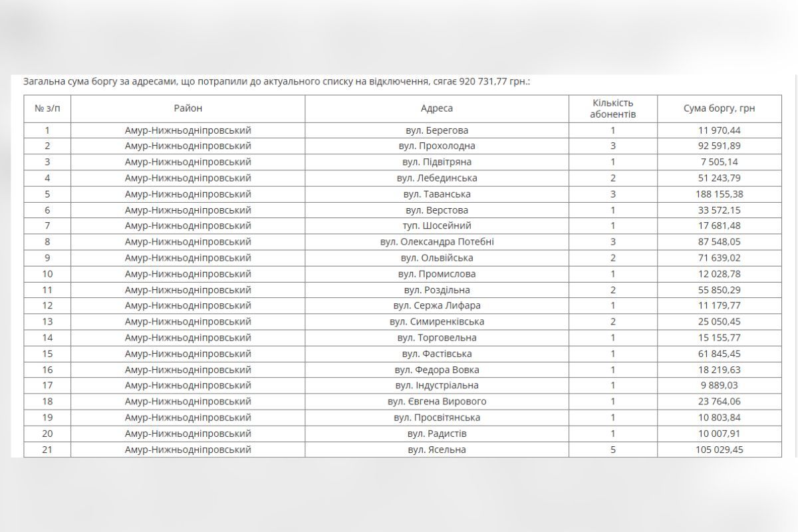798x532 pixels.
Task: Click the "вул. Євгена Вирового" address cell
Action: pyautogui.click(x=436, y=402)
